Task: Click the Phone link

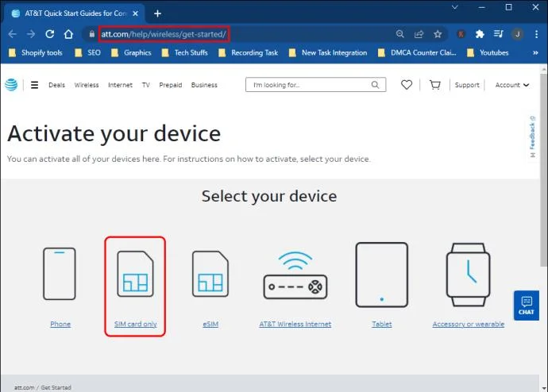Action: pyautogui.click(x=60, y=324)
